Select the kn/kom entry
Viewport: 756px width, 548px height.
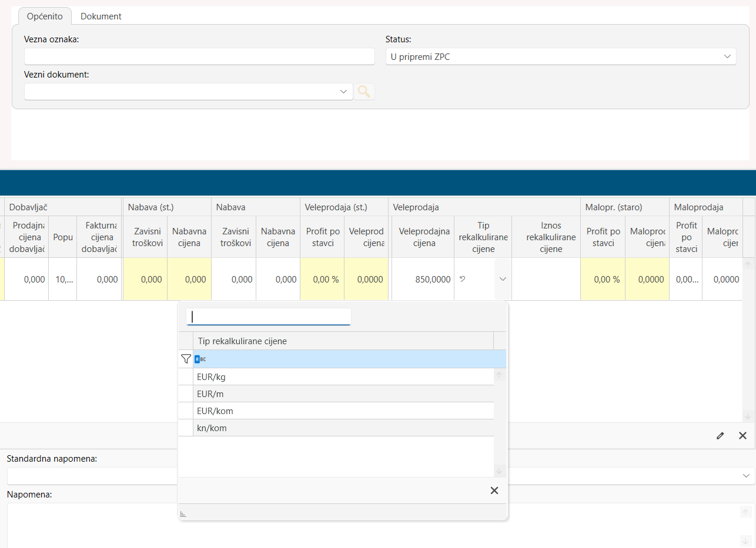343,428
